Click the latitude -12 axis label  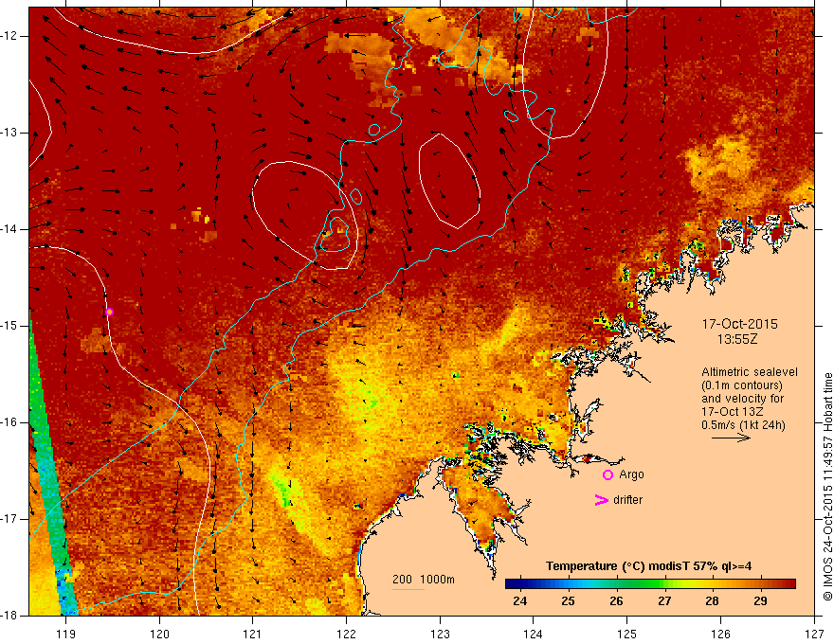click(10, 36)
